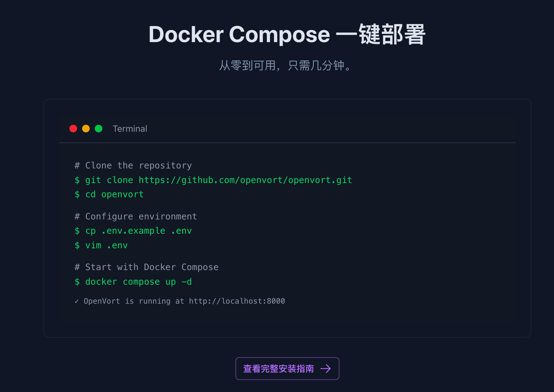Click the git clone command line
Viewport: 554px width, 392px height.
213,180
